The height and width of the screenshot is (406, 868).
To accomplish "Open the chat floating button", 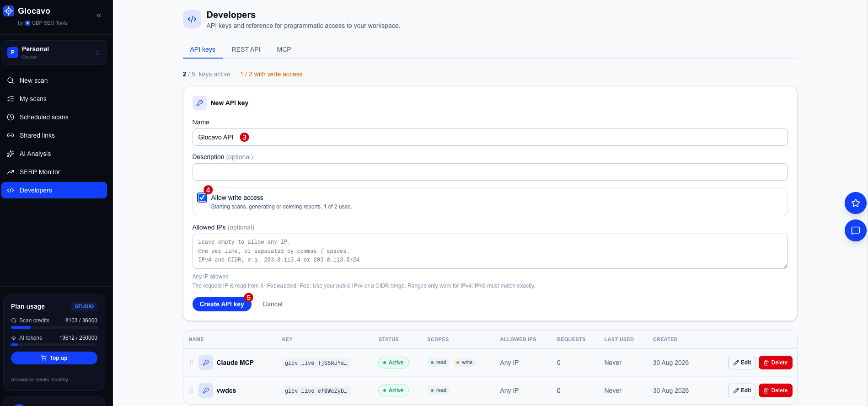I will coord(856,230).
